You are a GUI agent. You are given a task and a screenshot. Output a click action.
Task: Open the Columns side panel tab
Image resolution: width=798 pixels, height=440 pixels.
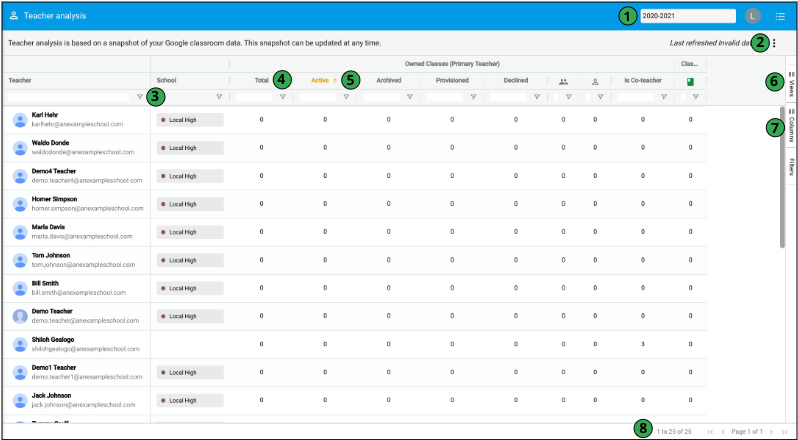click(x=791, y=126)
